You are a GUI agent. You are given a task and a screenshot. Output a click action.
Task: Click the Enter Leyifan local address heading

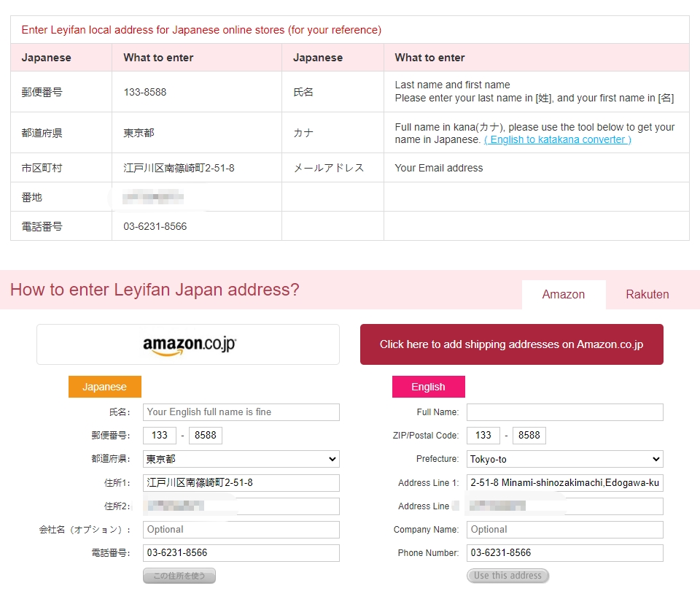point(201,30)
